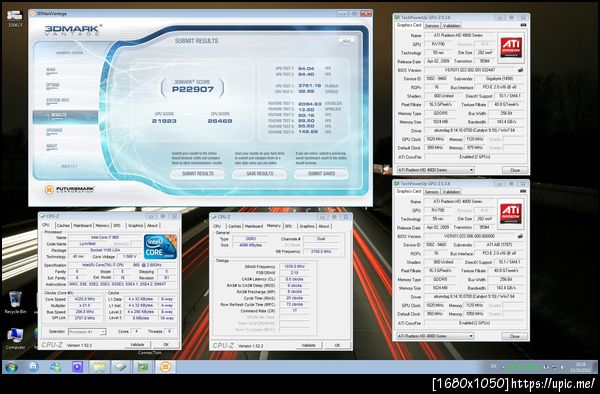The height and width of the screenshot is (394, 600).
Task: Open Mainboard tab in left CPU-Z window
Action: pyautogui.click(x=83, y=226)
